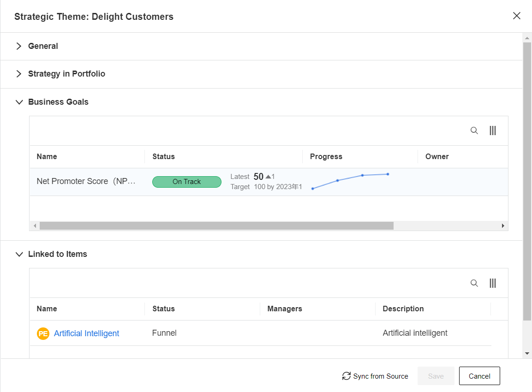The height and width of the screenshot is (392, 532).
Task: Sort by Progress column header
Action: [326, 156]
